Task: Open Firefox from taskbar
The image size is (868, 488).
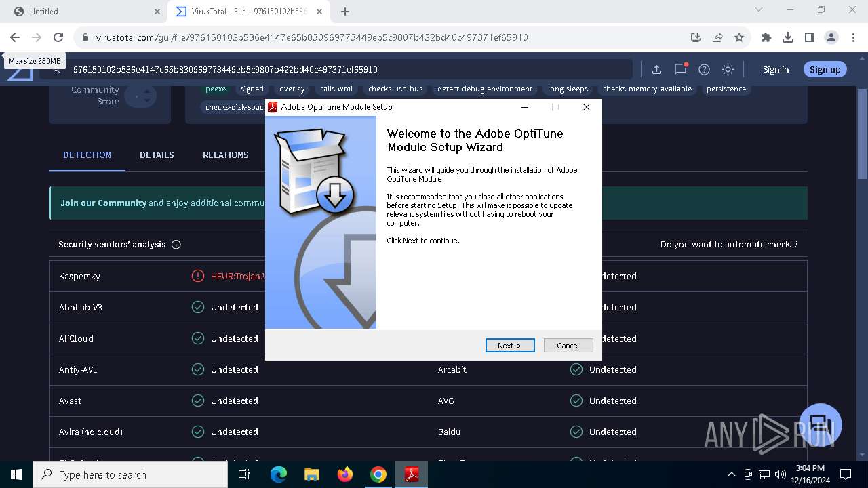Action: [x=345, y=474]
